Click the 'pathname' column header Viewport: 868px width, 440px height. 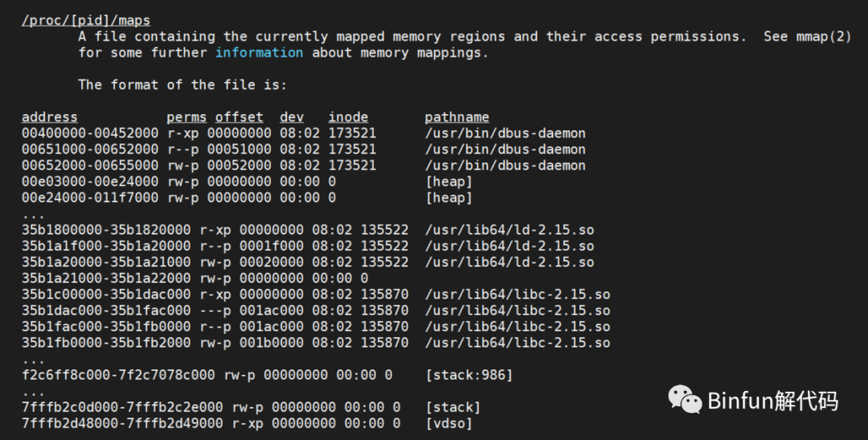click(x=457, y=117)
